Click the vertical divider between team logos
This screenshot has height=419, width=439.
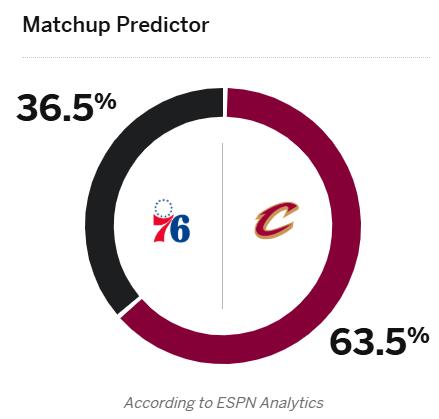222,226
